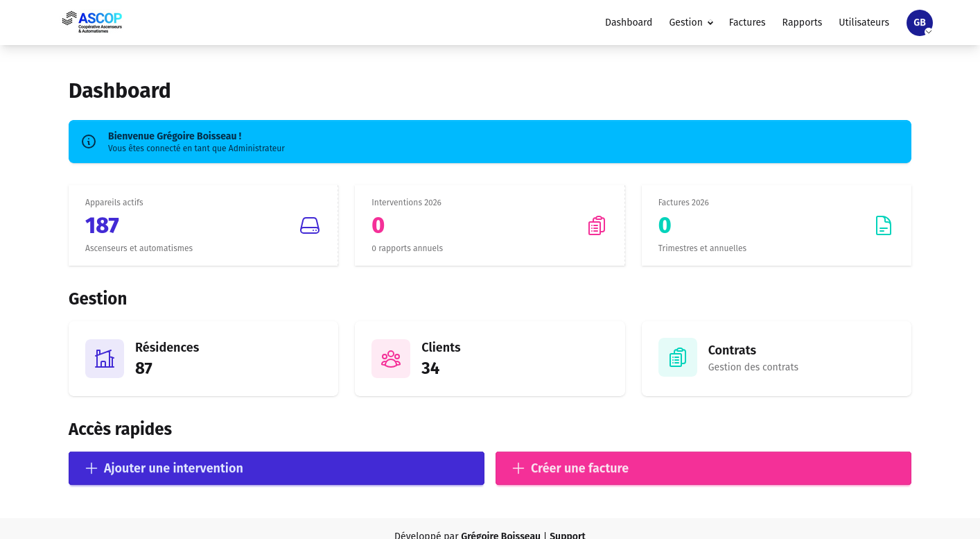Click the Ajouter une intervention button
The height and width of the screenshot is (539, 980).
276,468
